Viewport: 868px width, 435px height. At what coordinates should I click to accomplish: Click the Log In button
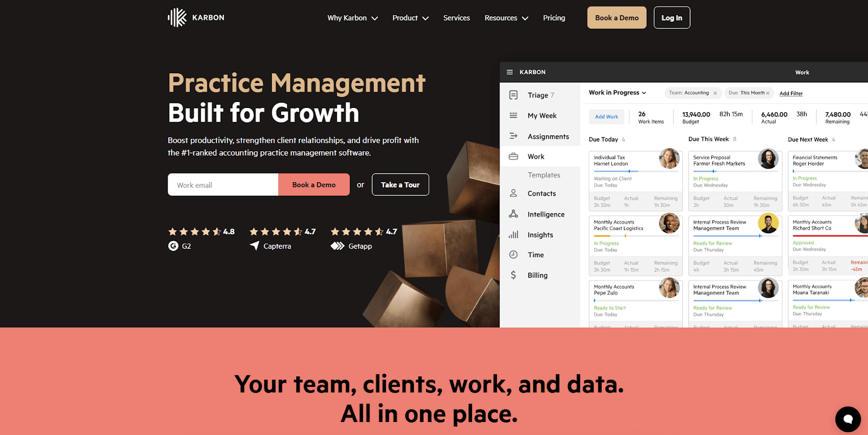[672, 18]
